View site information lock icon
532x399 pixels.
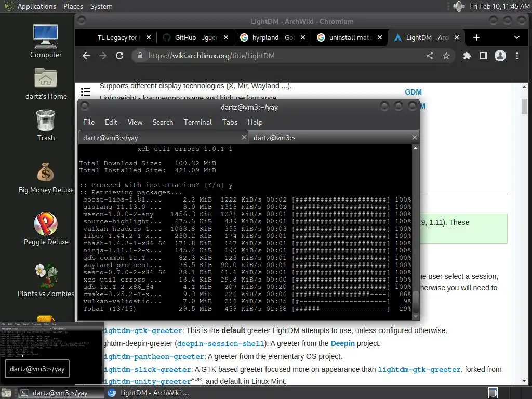click(x=140, y=56)
